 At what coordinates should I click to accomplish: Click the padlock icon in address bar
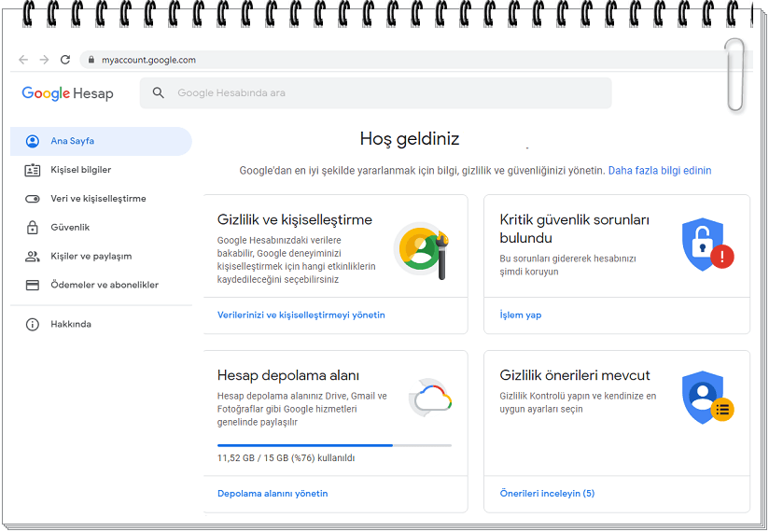coord(91,60)
